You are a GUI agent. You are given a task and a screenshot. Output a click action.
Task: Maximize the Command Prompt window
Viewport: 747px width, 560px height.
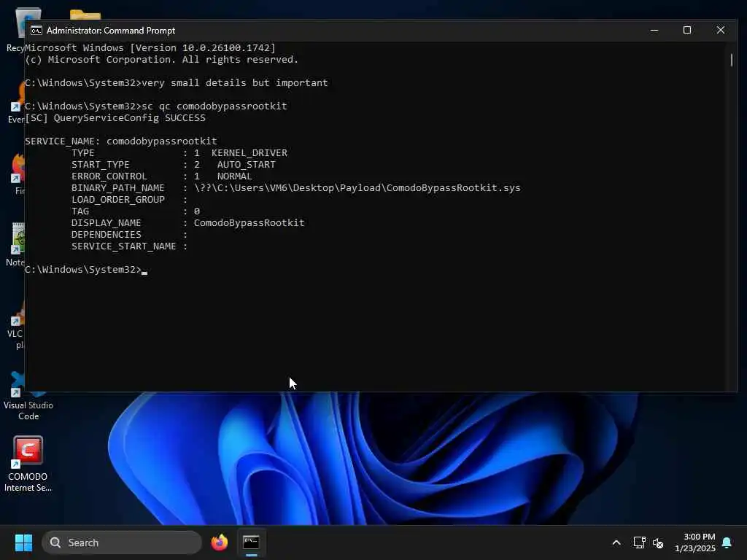click(x=687, y=30)
